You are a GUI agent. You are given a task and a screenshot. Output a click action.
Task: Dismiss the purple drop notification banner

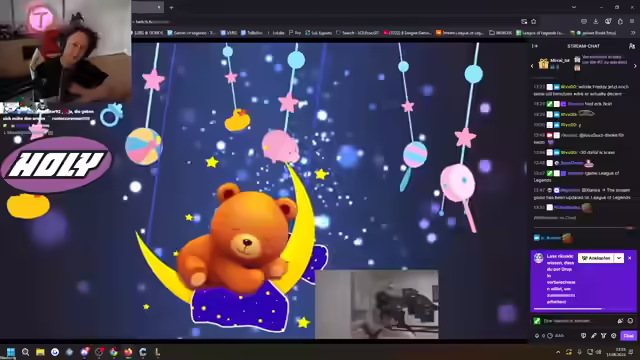[630, 258]
